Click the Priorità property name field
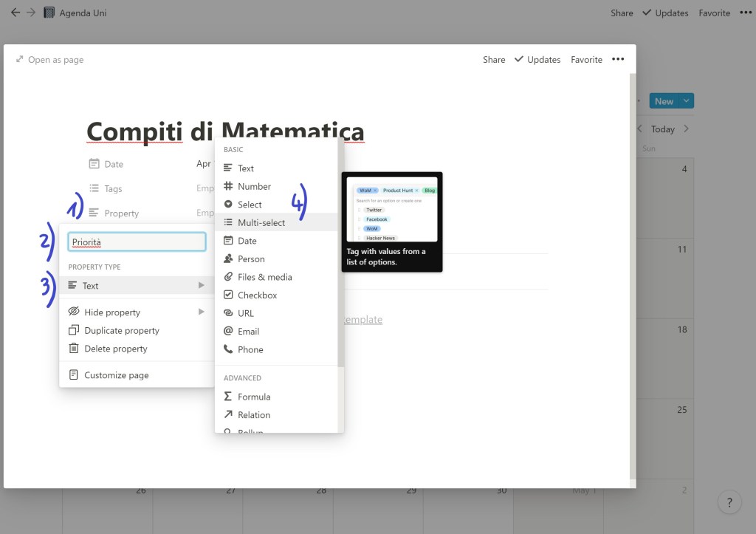The image size is (756, 534). point(137,242)
